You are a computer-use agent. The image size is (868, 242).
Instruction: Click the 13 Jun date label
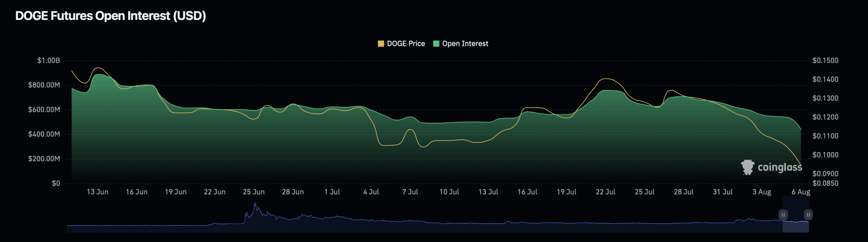98,192
